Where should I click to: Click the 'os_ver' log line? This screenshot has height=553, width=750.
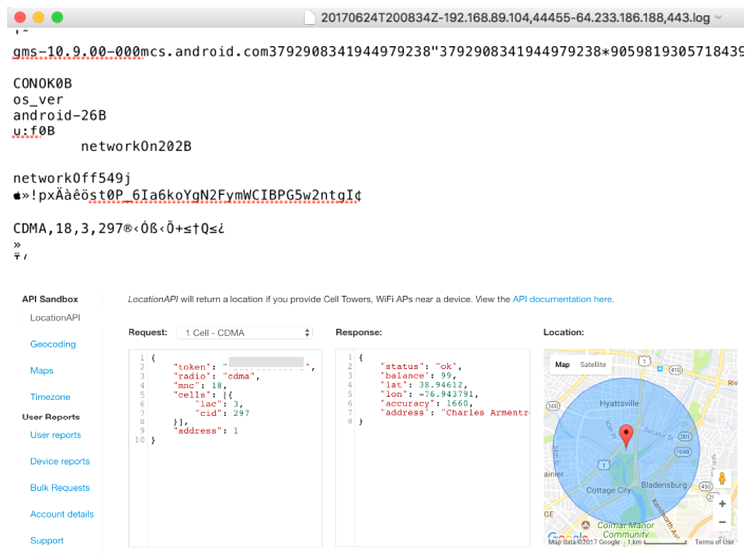[38, 100]
